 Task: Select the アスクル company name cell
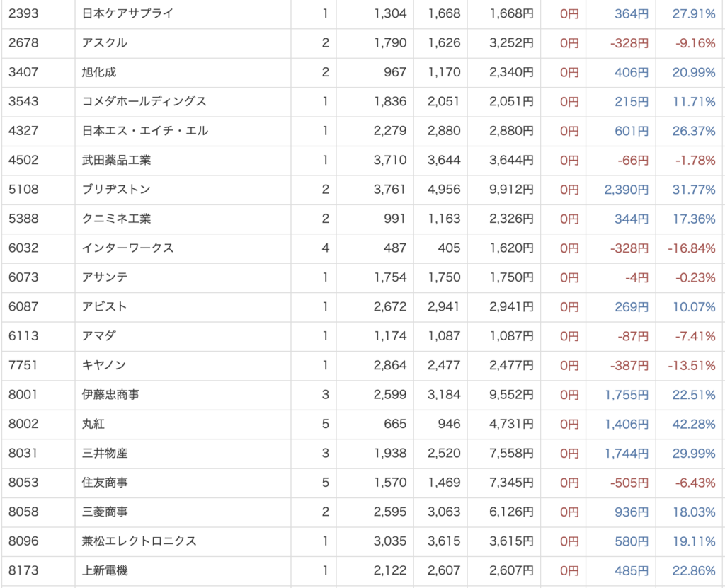pyautogui.click(x=105, y=43)
